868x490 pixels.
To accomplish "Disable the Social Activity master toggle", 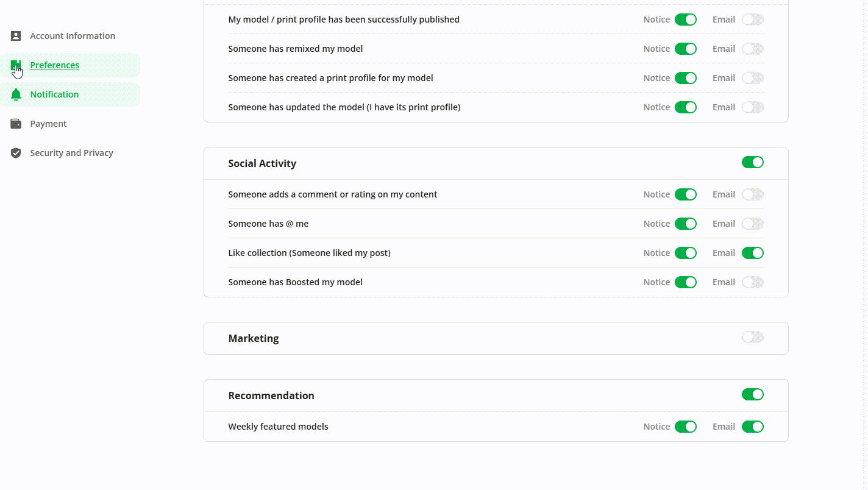I will (752, 162).
